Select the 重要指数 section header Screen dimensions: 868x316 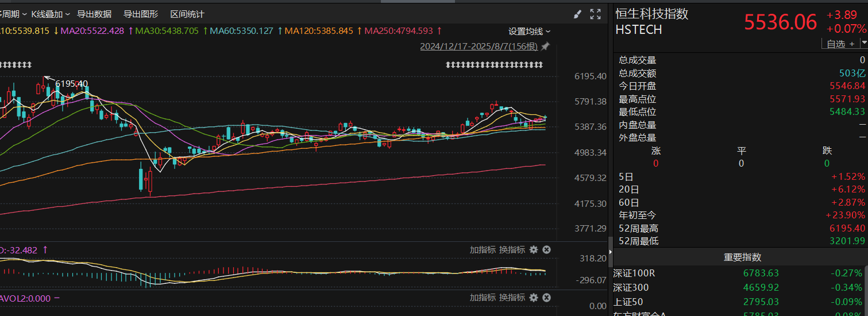click(x=742, y=257)
